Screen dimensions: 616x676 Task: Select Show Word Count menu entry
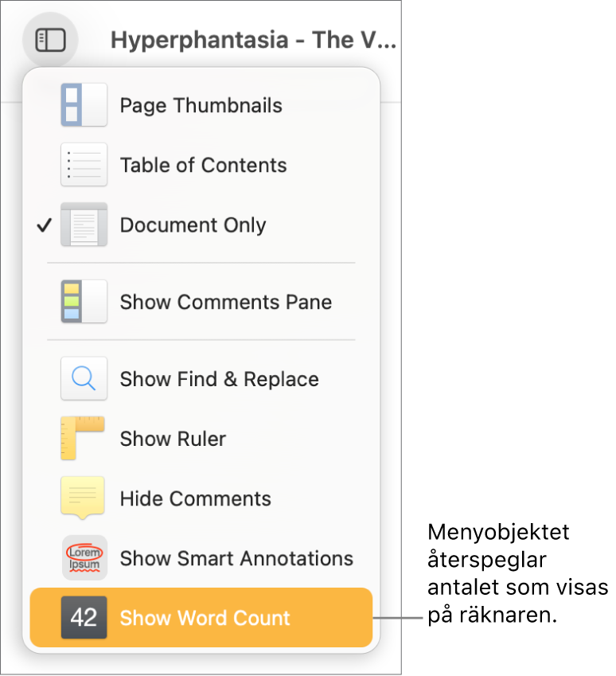click(x=205, y=619)
